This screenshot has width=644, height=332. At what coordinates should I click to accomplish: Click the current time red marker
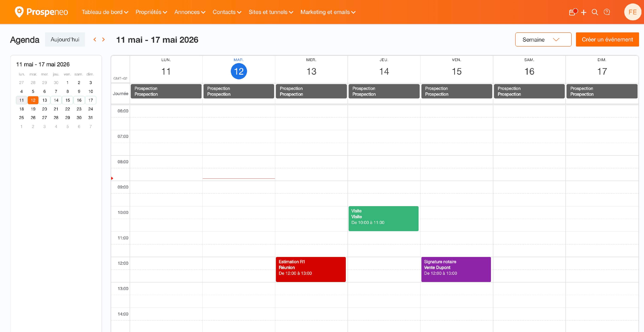click(112, 178)
